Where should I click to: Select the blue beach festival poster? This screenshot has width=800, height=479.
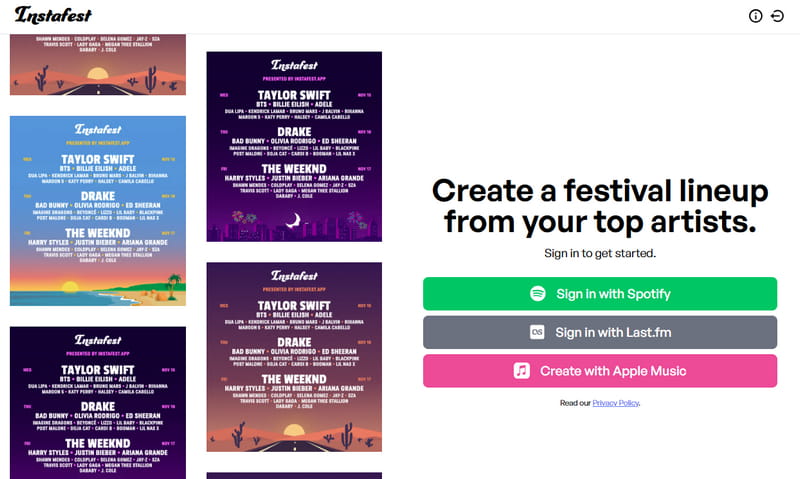coord(98,210)
